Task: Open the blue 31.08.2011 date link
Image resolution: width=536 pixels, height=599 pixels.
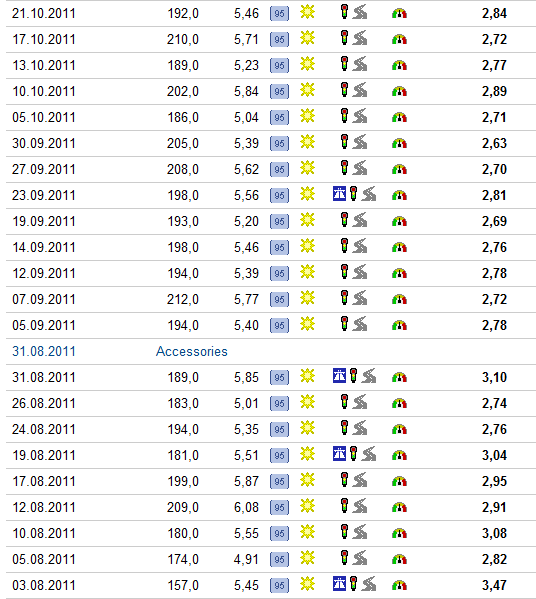Action: (44, 351)
